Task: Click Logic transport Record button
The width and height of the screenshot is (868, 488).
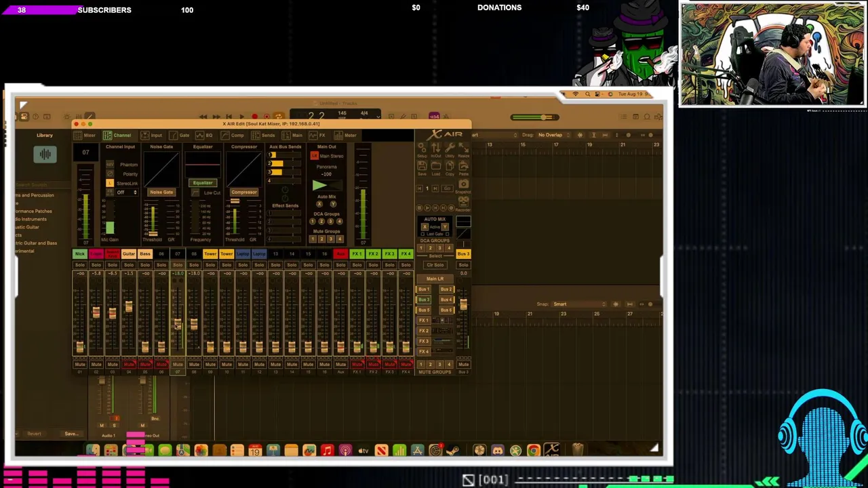Action: [x=254, y=117]
